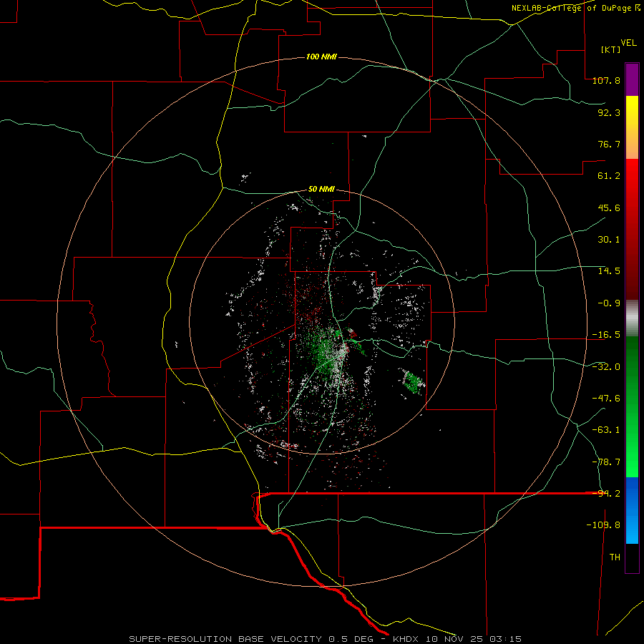Image resolution: width=644 pixels, height=644 pixels.
Task: Select the 45.6 legend value
Action: pyautogui.click(x=609, y=208)
